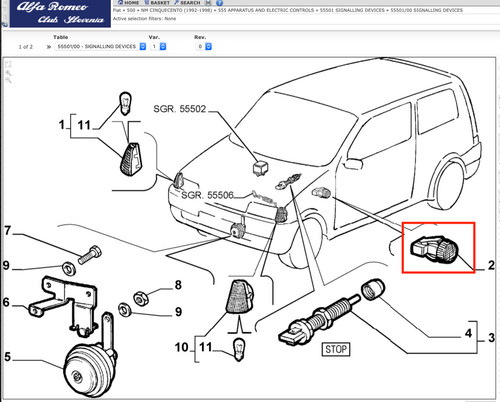The image size is (500, 402).
Task: Open help via blue question mark icon
Action: tap(219, 3)
